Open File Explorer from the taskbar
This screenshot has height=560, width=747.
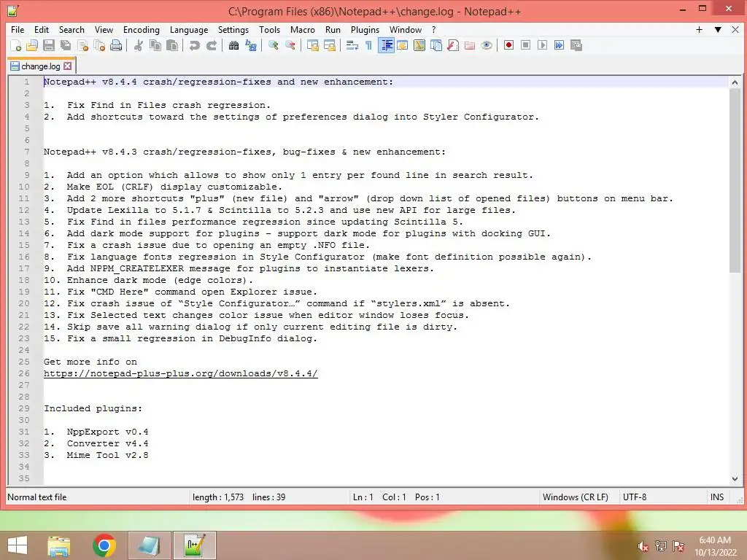58,545
